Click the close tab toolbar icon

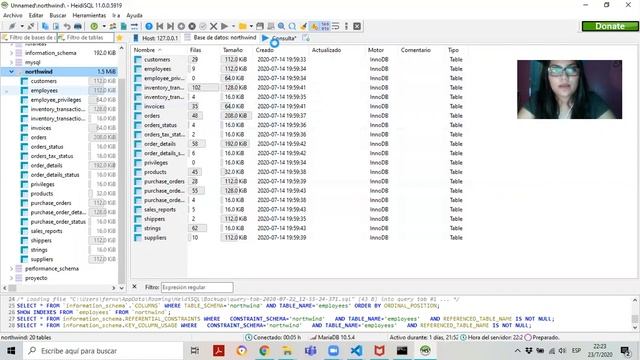click(357, 26)
